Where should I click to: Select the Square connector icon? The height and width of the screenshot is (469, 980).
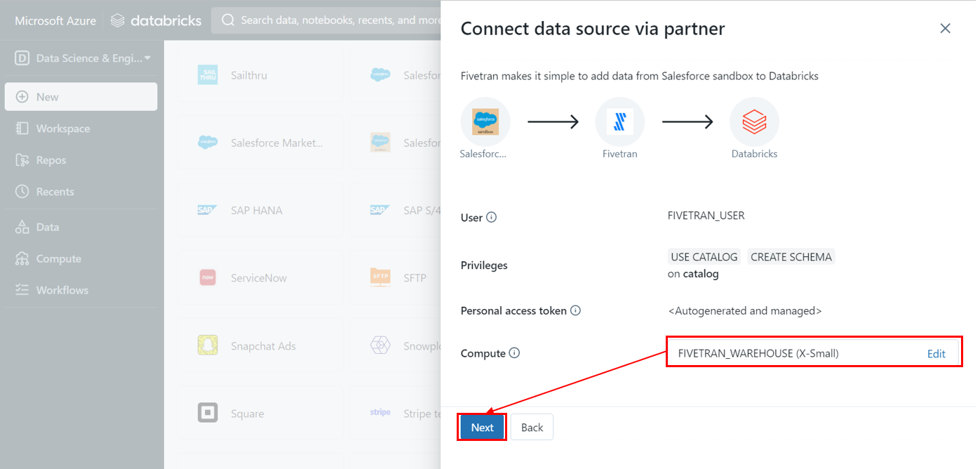[208, 414]
